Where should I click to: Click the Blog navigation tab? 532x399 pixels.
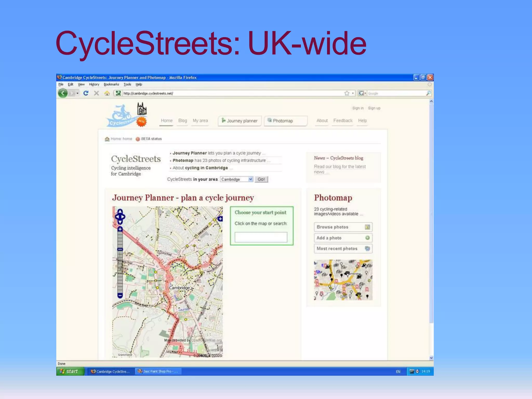[183, 121]
